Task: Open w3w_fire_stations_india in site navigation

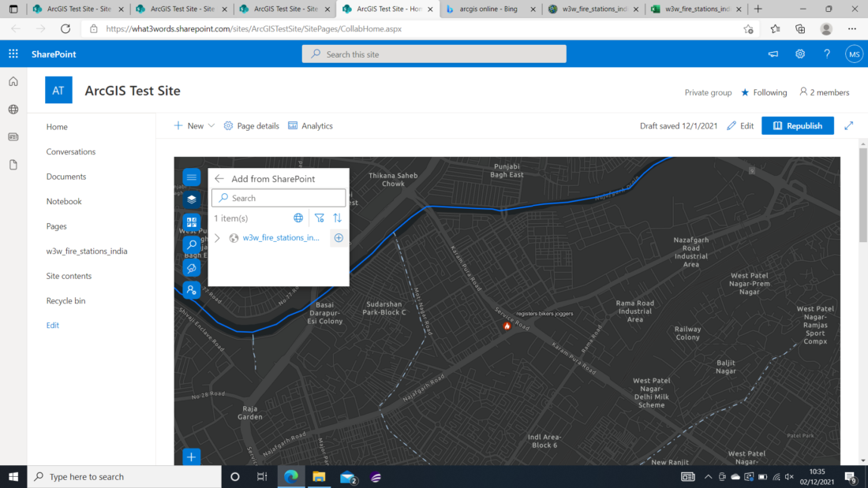Action: (86, 251)
